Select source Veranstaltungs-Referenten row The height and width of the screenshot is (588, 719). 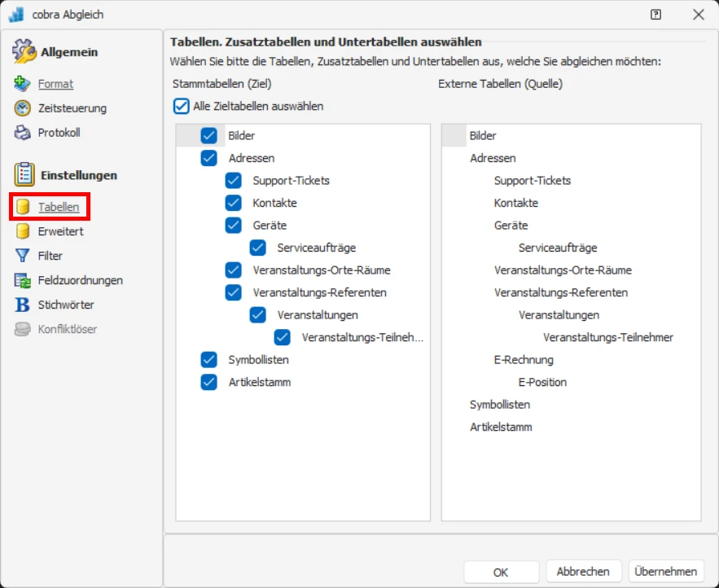click(x=561, y=292)
